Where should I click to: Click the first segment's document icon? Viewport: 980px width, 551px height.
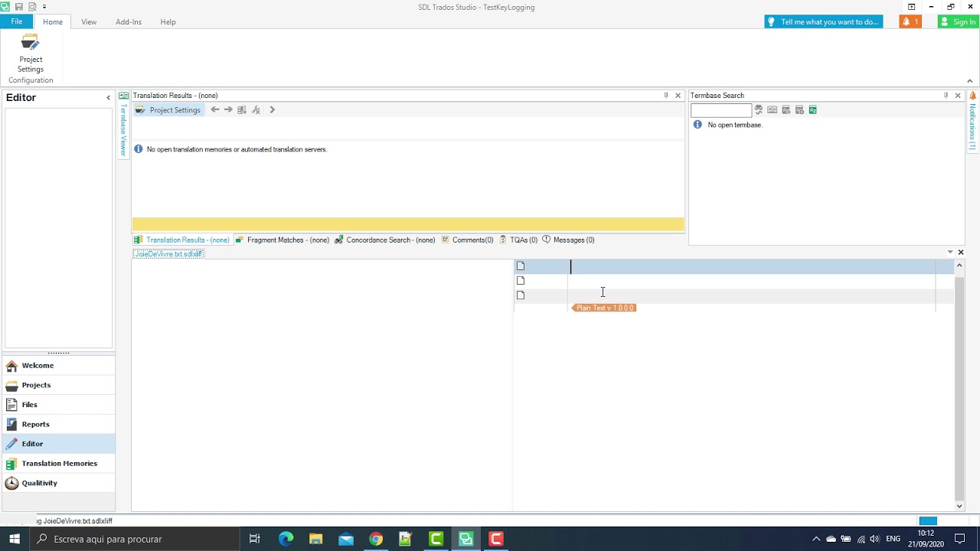point(521,266)
